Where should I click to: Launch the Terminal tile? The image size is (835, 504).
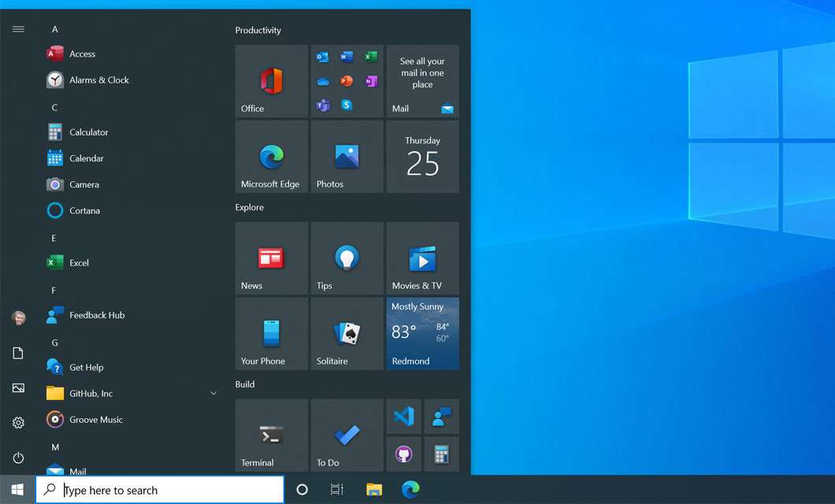(271, 435)
